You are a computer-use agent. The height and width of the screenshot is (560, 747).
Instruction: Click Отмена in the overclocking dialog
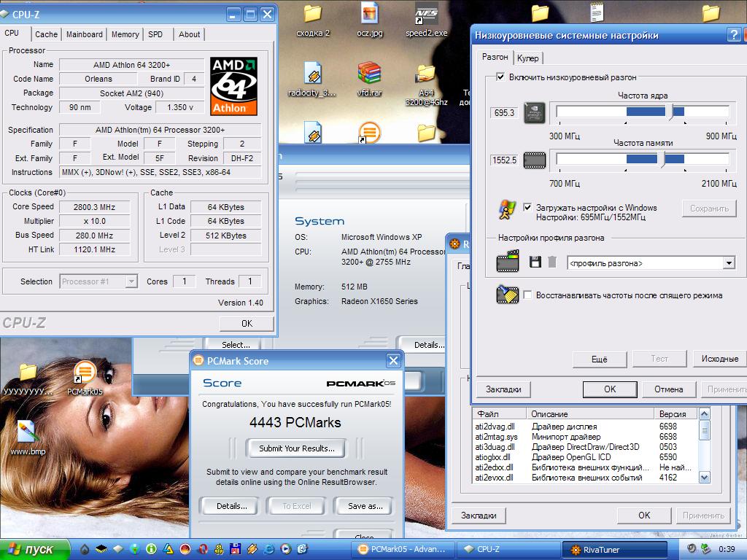(668, 389)
